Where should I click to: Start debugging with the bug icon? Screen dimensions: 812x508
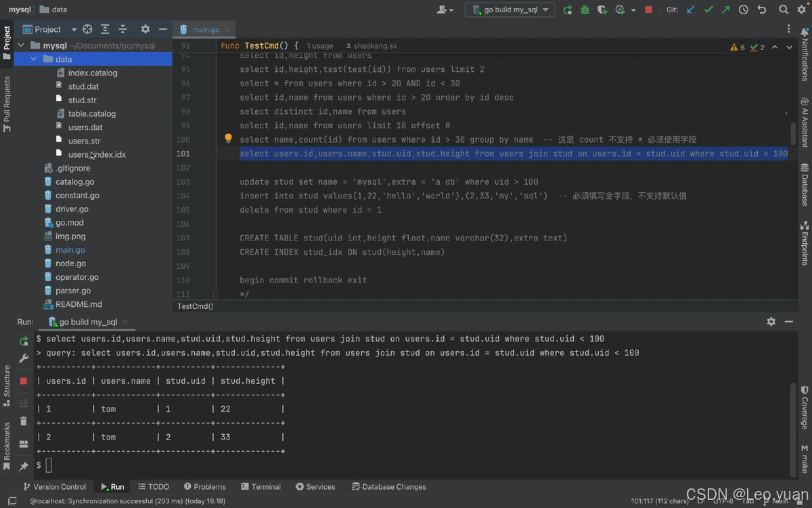[585, 9]
